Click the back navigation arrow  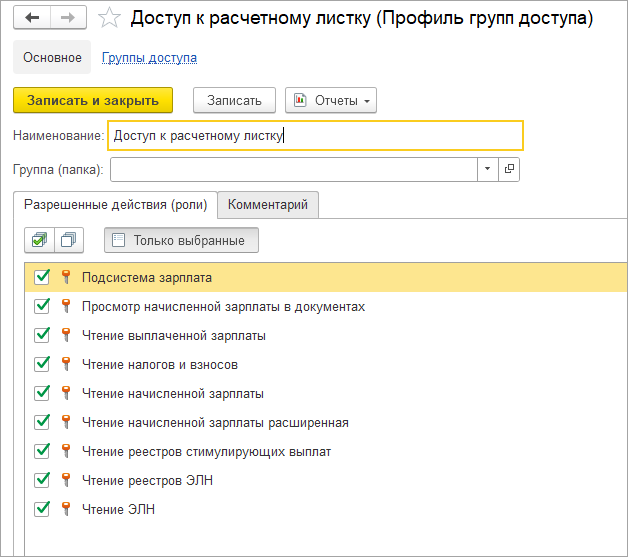point(32,18)
